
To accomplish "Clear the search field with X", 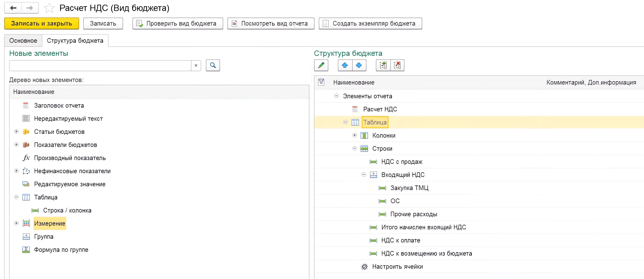I will coord(196,66).
